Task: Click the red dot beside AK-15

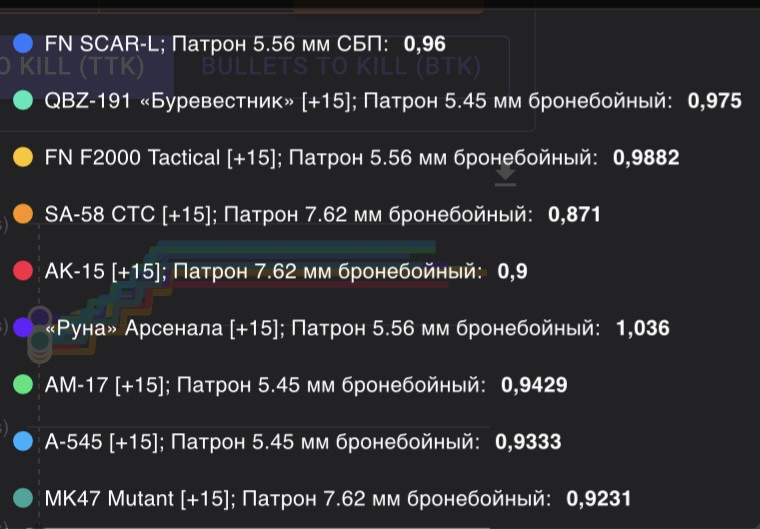Action: (x=23, y=271)
